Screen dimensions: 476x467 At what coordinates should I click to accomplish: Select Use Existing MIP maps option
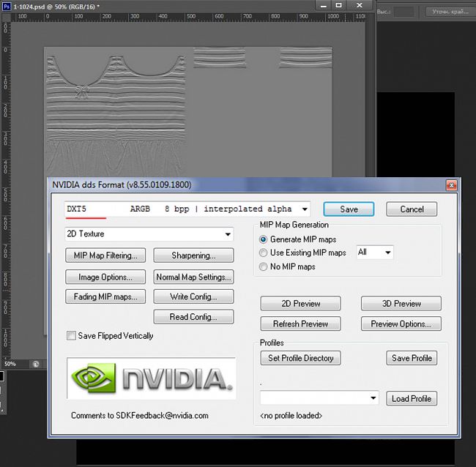tap(264, 253)
